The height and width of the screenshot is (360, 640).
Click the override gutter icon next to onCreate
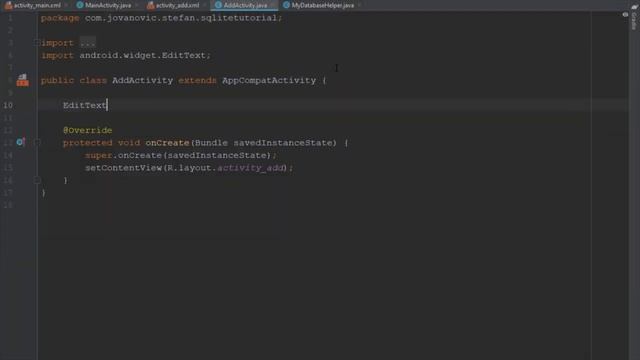(x=20, y=142)
